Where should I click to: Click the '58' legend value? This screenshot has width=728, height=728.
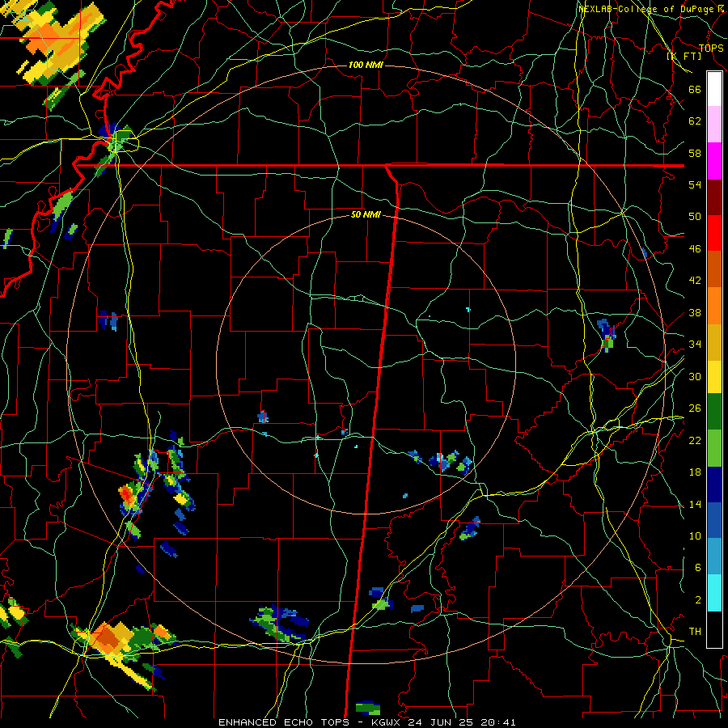coord(695,153)
